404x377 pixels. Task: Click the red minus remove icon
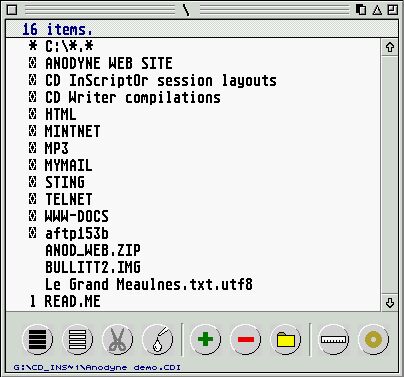point(246,340)
